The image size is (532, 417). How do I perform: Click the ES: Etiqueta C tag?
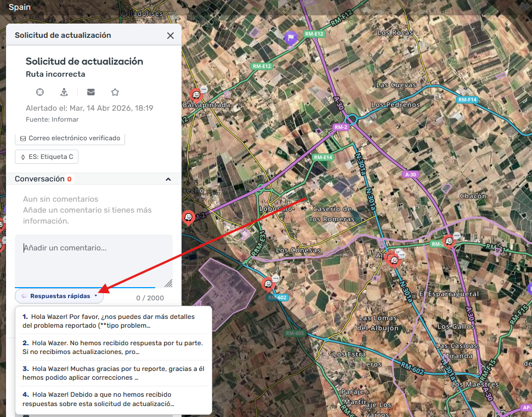[47, 157]
